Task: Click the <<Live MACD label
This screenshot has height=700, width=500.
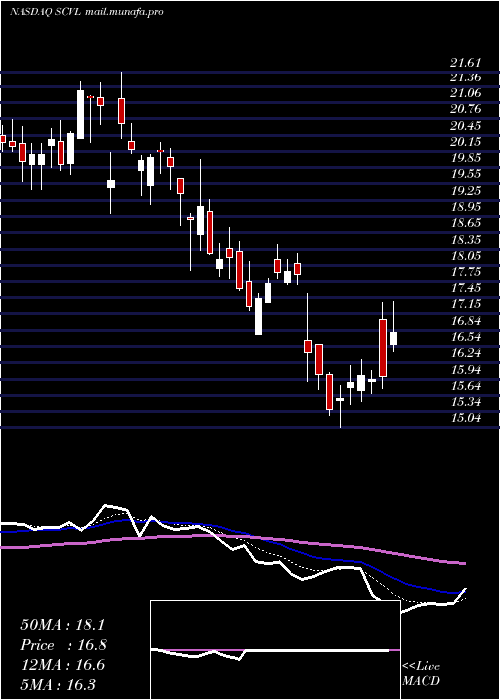Action: [421, 674]
